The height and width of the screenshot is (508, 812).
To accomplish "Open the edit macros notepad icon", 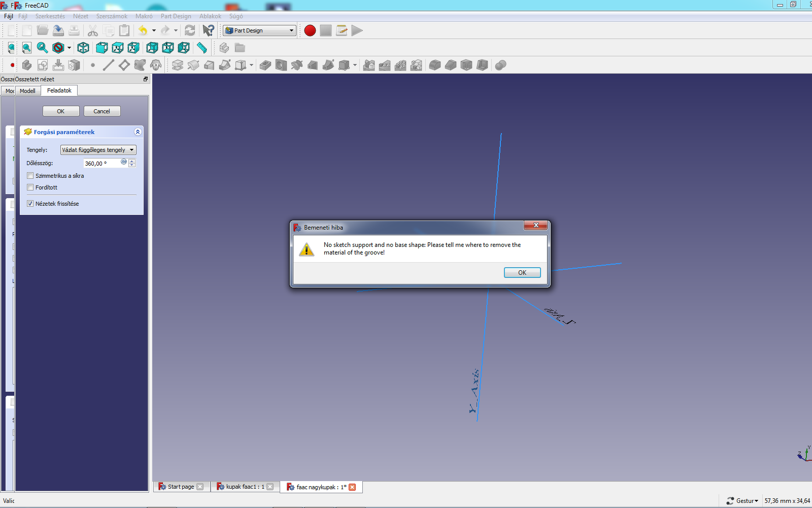I will tap(342, 30).
